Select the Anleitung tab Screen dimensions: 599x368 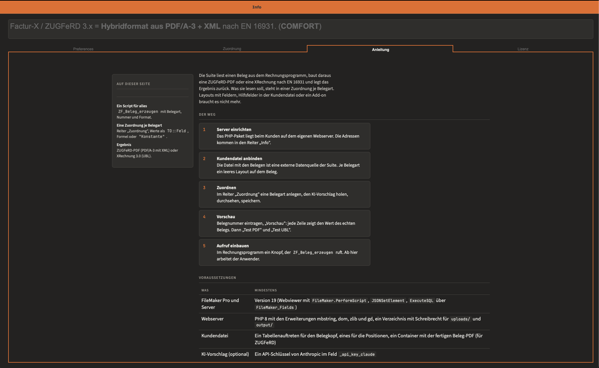pyautogui.click(x=380, y=49)
